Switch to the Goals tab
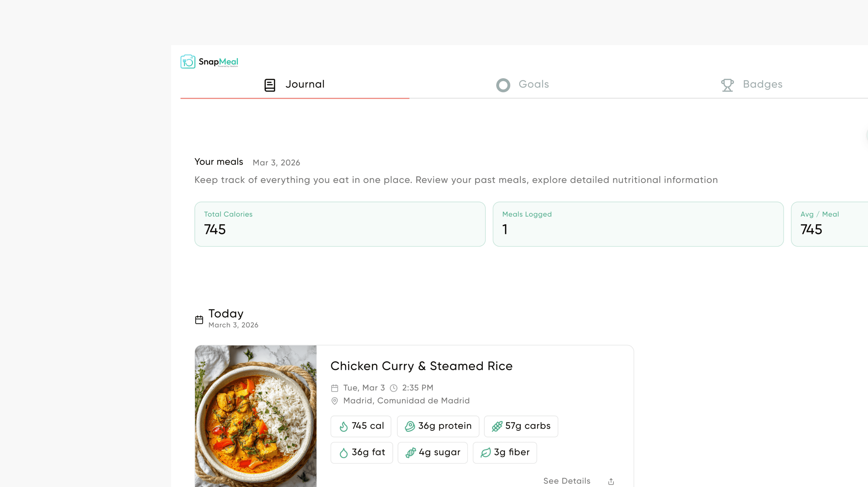The image size is (868, 487). coord(533,84)
